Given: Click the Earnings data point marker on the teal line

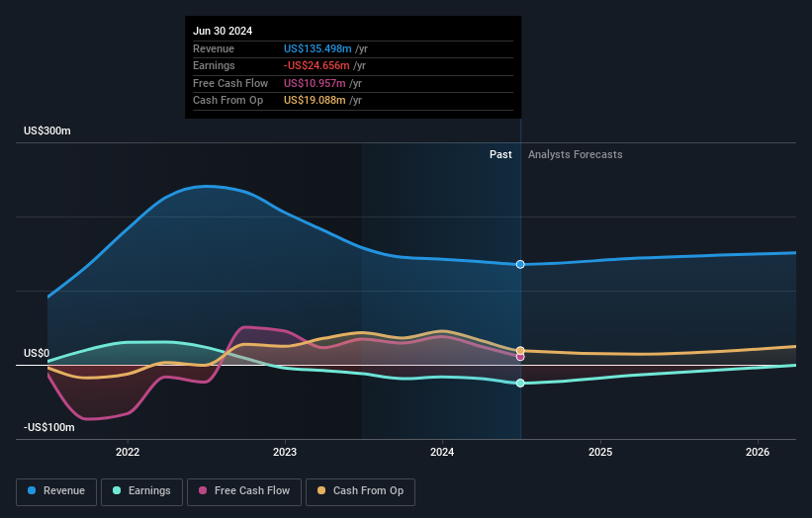Looking at the screenshot, I should [x=520, y=383].
